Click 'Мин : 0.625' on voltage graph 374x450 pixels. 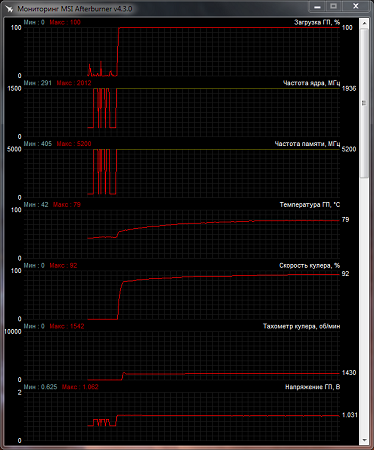(40, 387)
